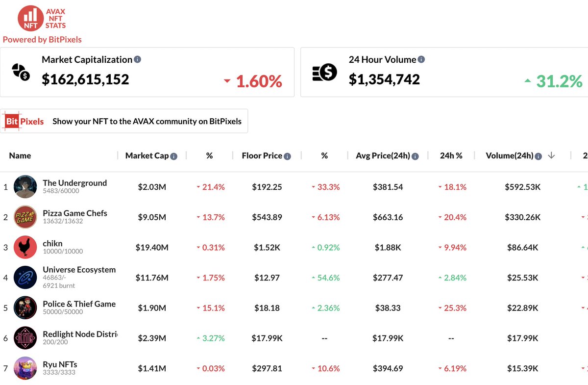This screenshot has width=588, height=385.
Task: Click The Underground floor price $192.25
Action: (267, 187)
